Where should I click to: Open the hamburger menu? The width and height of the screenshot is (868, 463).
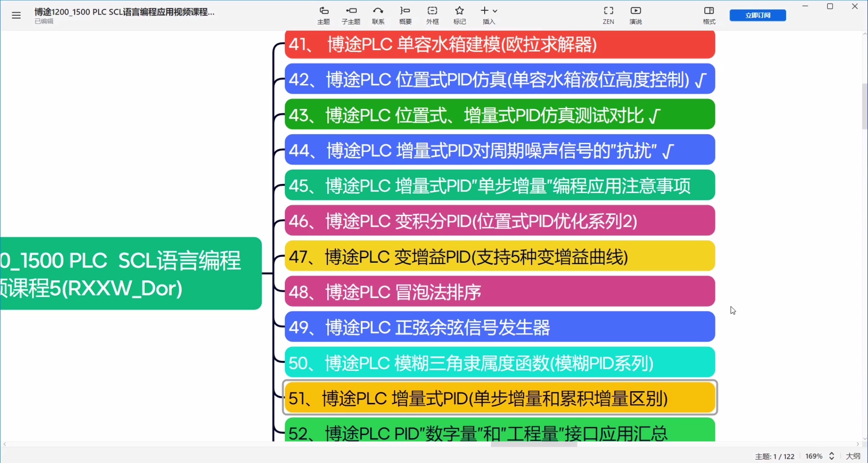click(16, 15)
